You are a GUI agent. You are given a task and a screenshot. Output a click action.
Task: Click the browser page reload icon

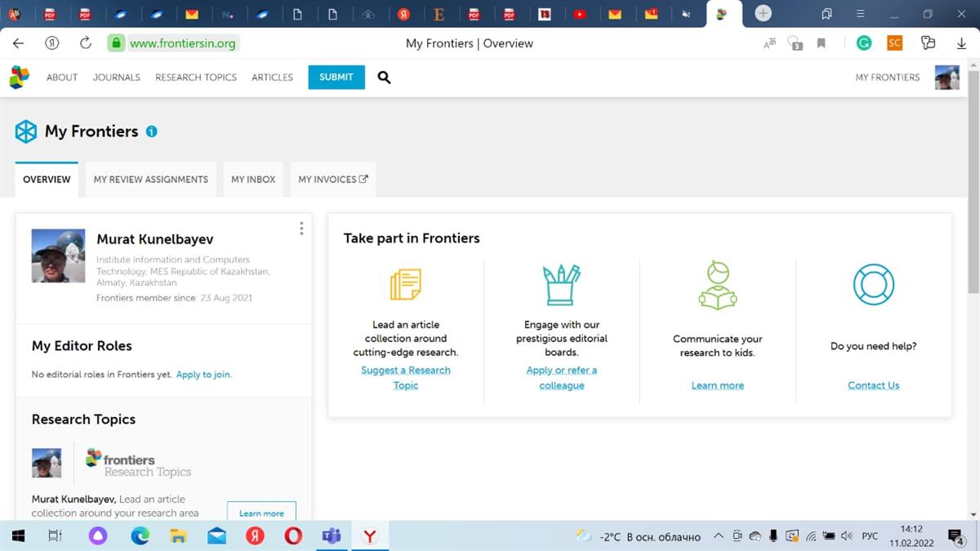tap(86, 43)
